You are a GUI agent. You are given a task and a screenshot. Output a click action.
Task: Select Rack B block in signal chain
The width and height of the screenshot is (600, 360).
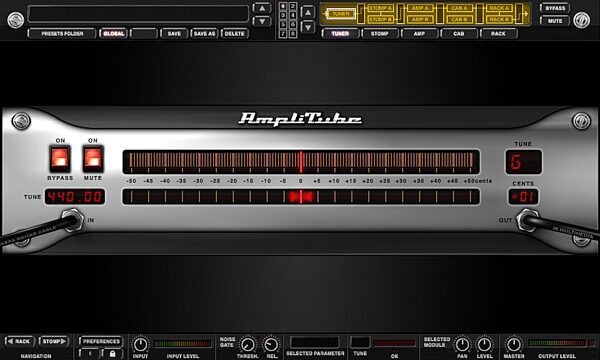pyautogui.click(x=499, y=19)
